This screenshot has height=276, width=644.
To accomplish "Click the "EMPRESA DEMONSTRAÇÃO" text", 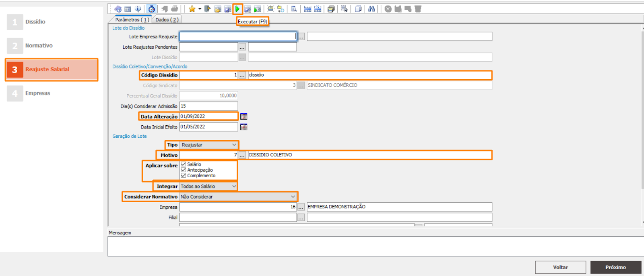I will click(x=336, y=207).
